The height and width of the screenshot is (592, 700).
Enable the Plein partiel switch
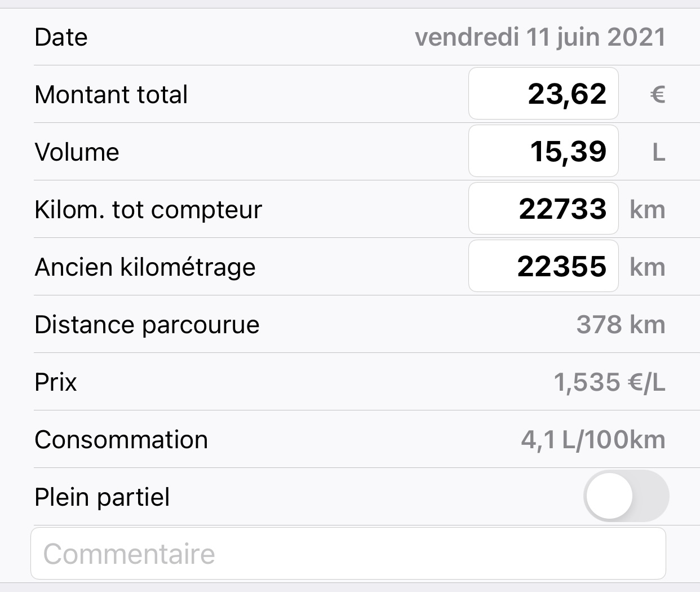pyautogui.click(x=626, y=497)
